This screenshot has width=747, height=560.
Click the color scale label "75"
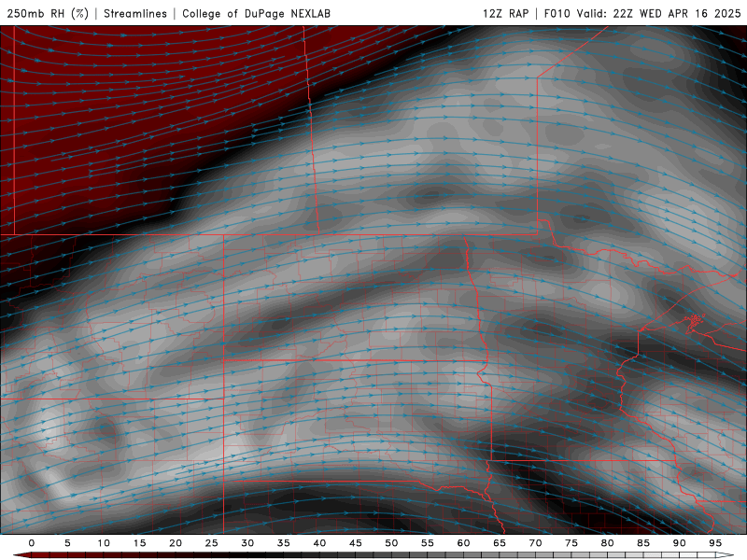(571, 543)
